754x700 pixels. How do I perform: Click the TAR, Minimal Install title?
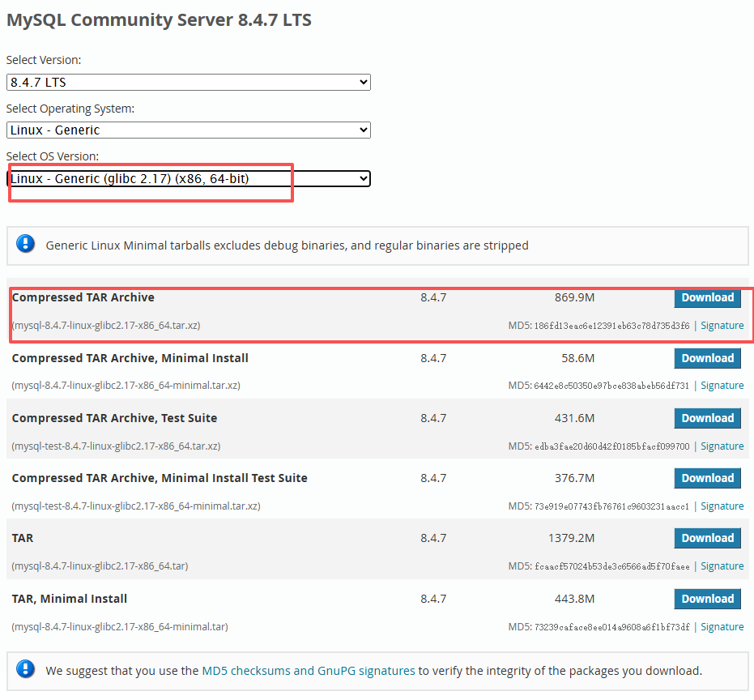coord(70,599)
